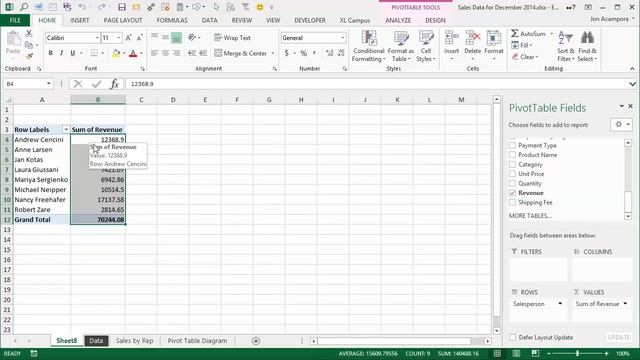Image resolution: width=640 pixels, height=360 pixels.
Task: Click the Align Right icon
Action: pos(176,53)
